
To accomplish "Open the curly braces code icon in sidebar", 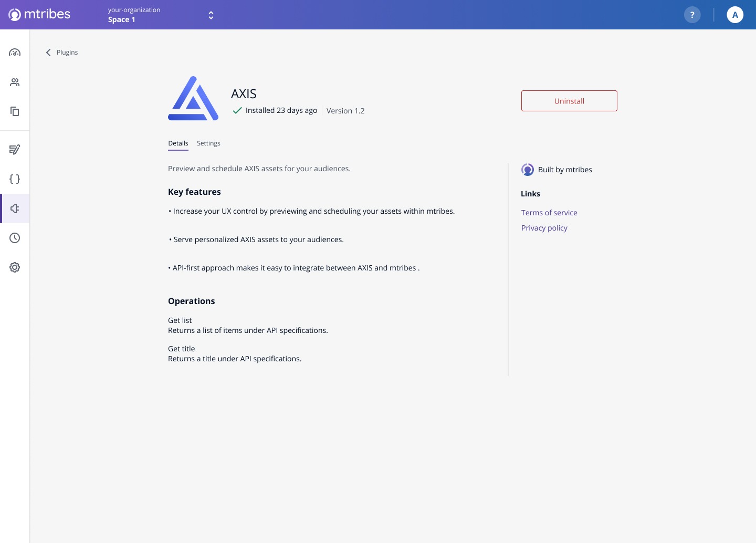I will tap(15, 179).
